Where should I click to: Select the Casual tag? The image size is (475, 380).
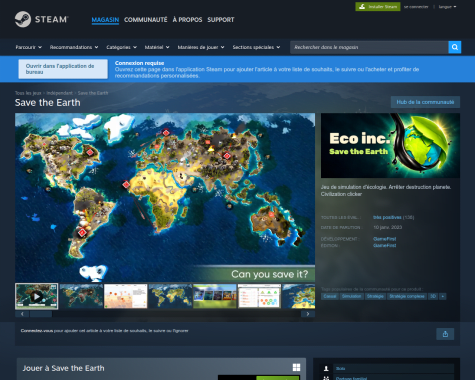tap(330, 296)
